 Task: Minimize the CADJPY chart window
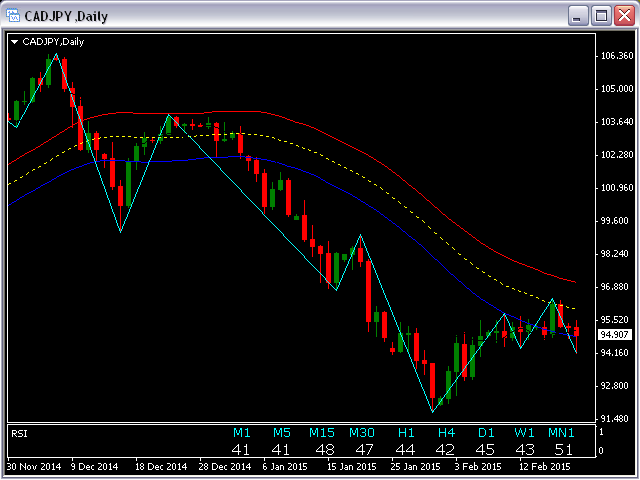click(578, 16)
